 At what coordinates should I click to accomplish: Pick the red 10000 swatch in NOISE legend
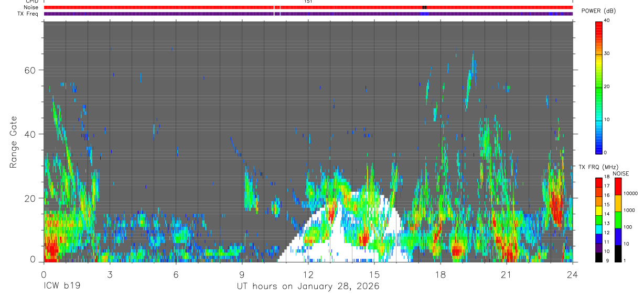coord(617,186)
